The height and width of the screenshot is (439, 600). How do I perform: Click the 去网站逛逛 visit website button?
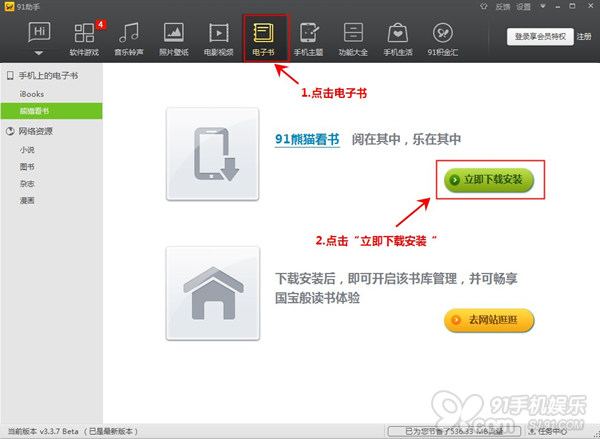click(489, 320)
